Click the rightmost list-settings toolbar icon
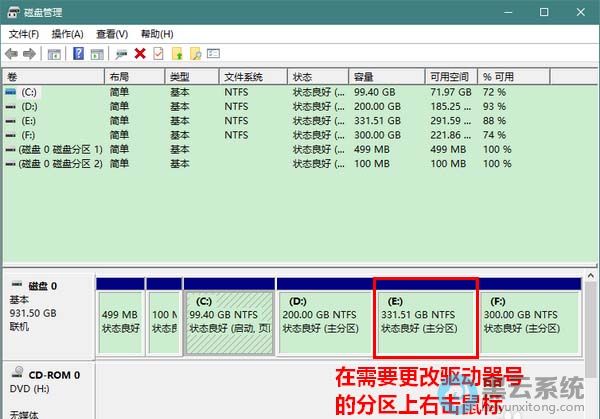Screen dimensions: 600x419 tap(213, 54)
